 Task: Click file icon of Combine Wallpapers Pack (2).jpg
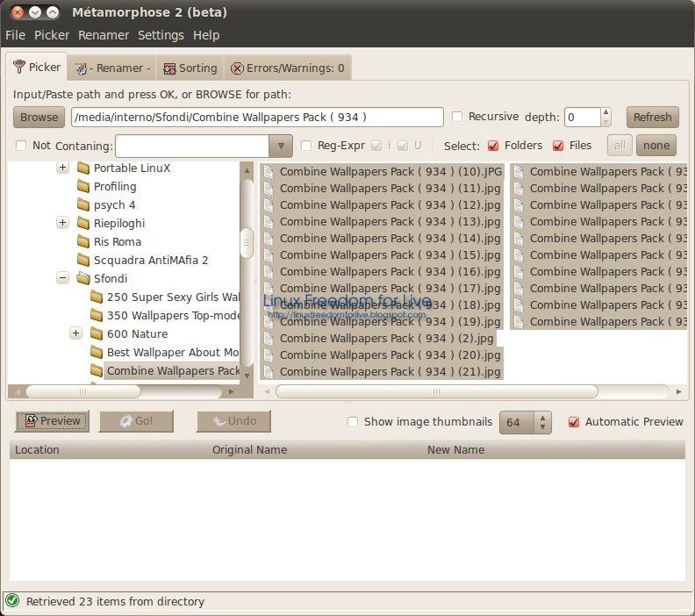pyautogui.click(x=269, y=339)
